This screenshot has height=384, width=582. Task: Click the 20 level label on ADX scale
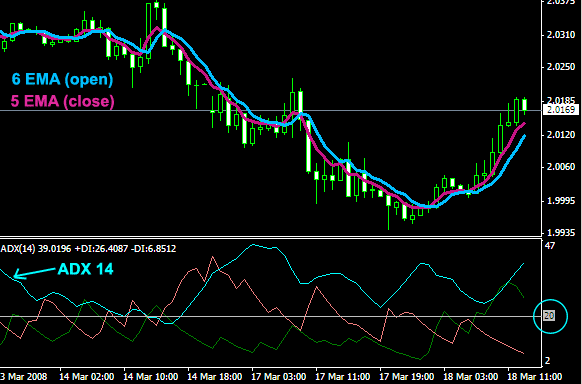[x=549, y=316]
